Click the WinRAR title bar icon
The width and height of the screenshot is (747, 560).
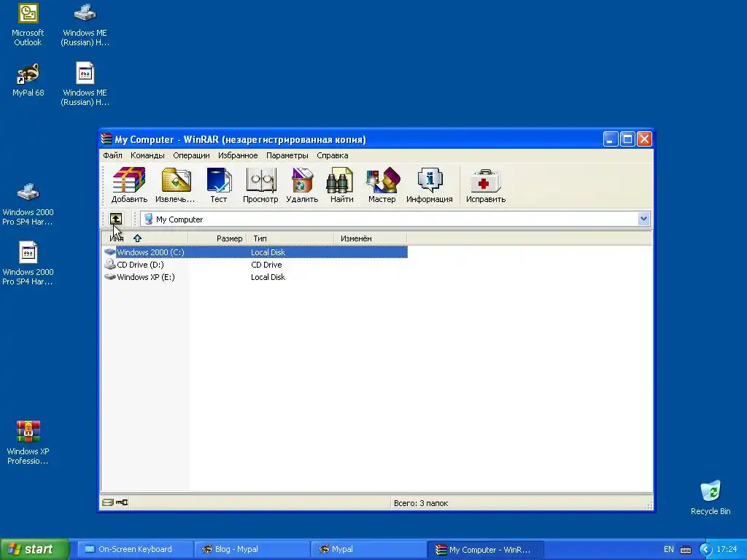tap(107, 139)
